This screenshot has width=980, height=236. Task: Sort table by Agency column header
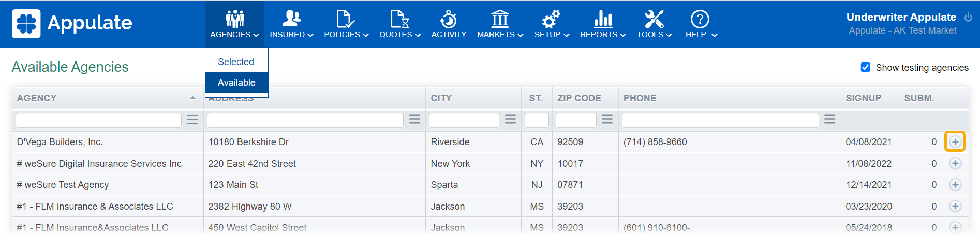(x=37, y=98)
